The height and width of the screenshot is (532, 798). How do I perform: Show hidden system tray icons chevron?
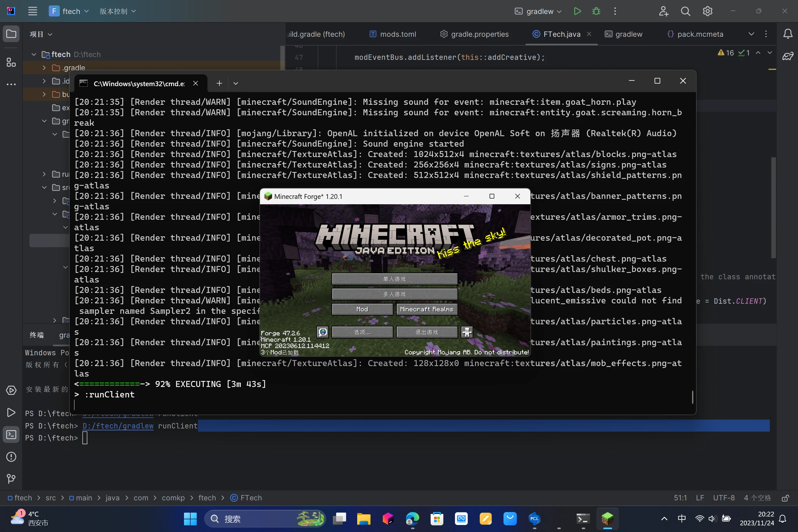664,519
